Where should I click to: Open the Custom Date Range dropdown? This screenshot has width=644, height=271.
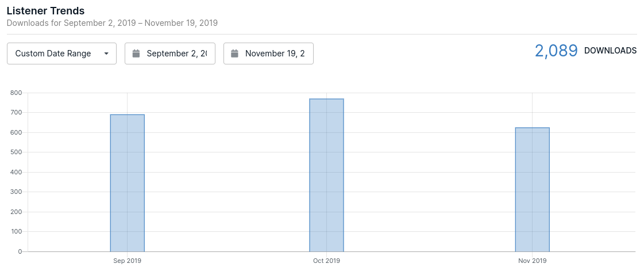[x=53, y=54]
